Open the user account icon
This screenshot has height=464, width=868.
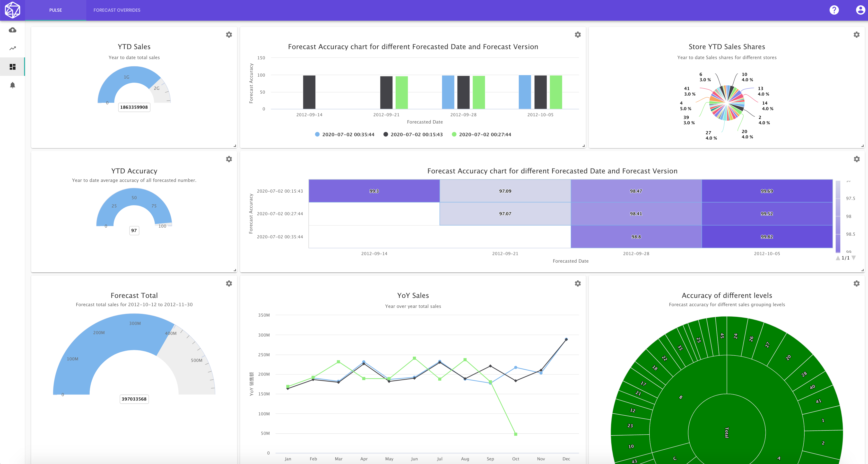(x=860, y=10)
